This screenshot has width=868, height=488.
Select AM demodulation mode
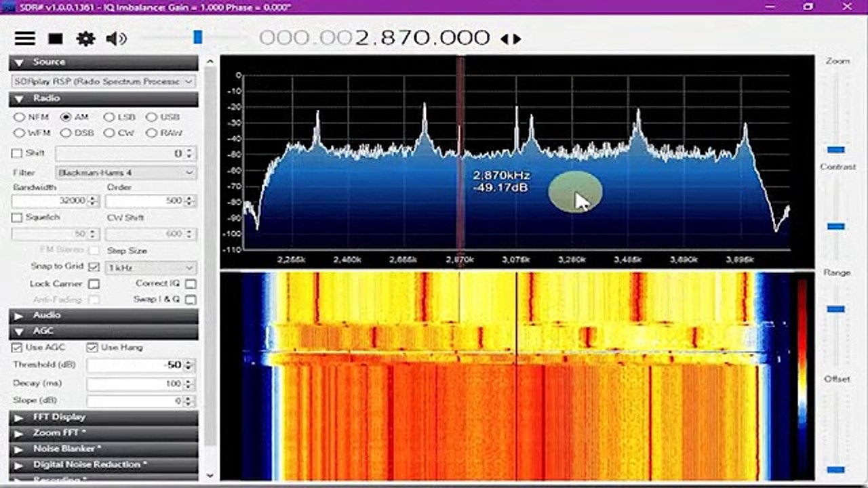tap(75, 117)
